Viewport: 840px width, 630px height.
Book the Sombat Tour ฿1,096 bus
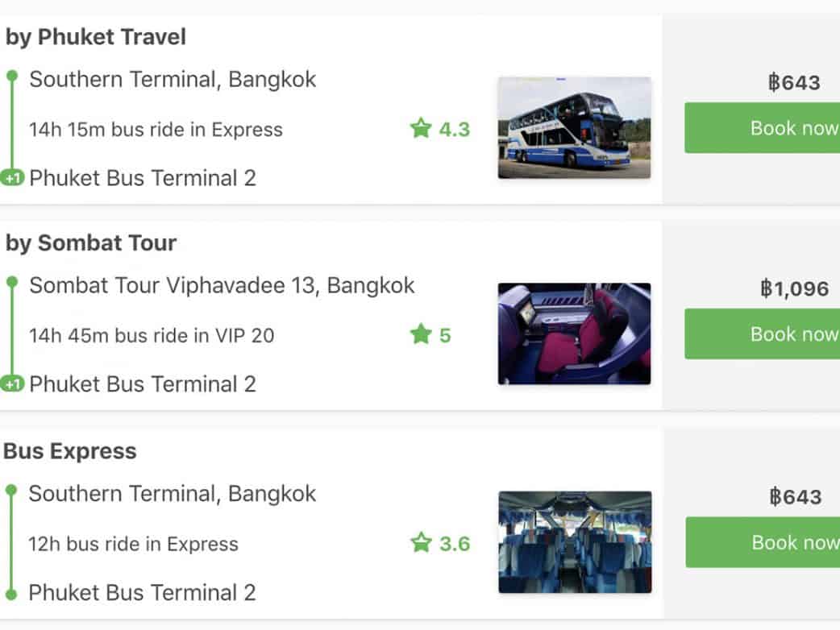762,334
